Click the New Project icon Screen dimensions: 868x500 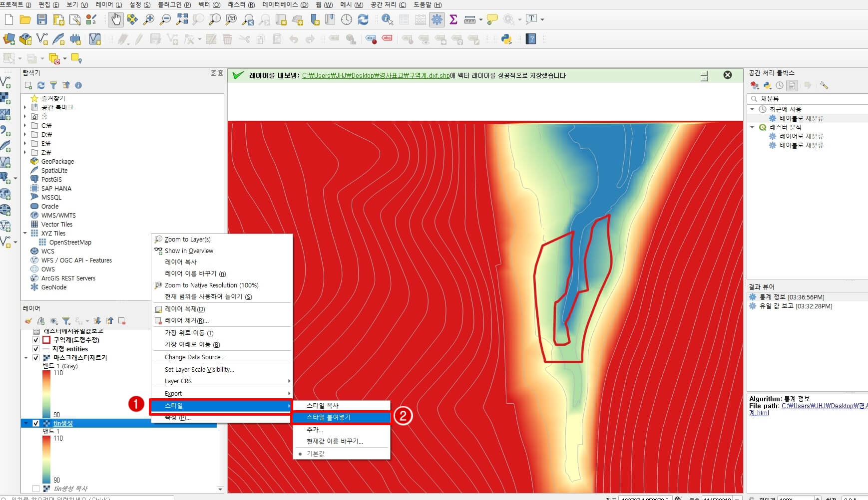point(9,19)
